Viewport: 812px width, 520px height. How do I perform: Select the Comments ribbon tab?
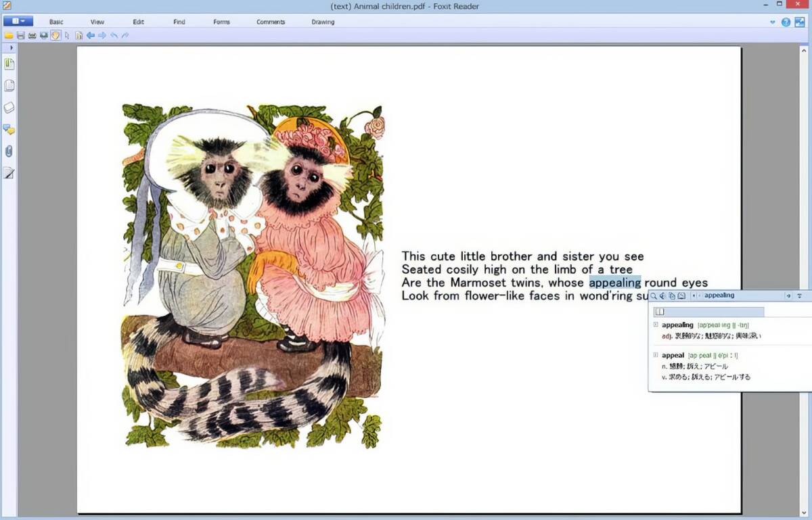tap(271, 22)
